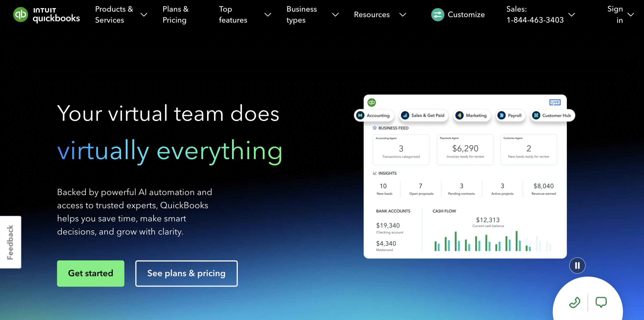Open the chat bubble icon

click(601, 302)
